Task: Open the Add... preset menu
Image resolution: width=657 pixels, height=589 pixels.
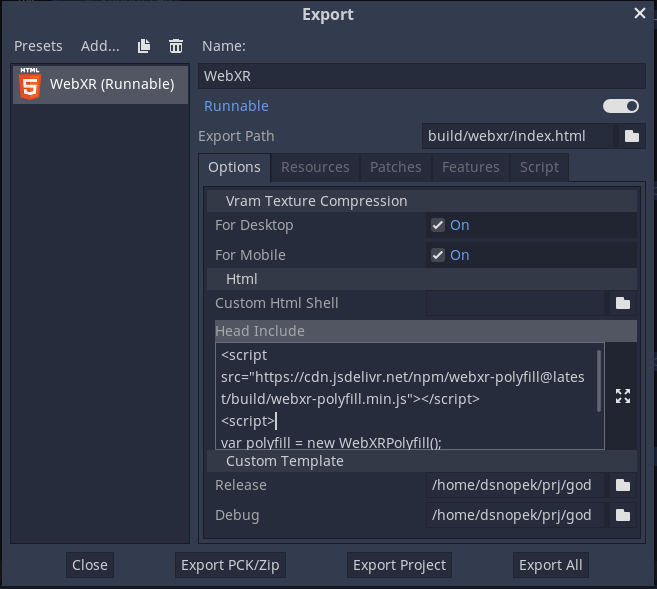Action: coord(100,46)
